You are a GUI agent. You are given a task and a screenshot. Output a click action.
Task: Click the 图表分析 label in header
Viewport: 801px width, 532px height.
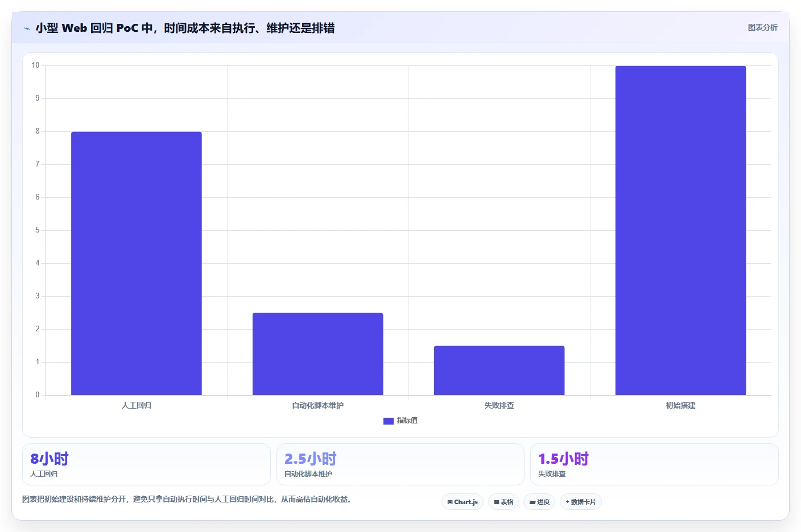click(x=762, y=27)
